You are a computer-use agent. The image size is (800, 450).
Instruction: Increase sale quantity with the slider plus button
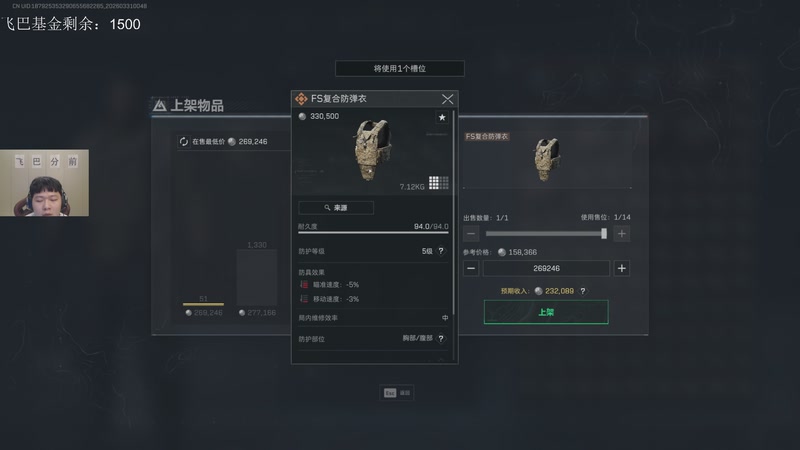pyautogui.click(x=621, y=234)
